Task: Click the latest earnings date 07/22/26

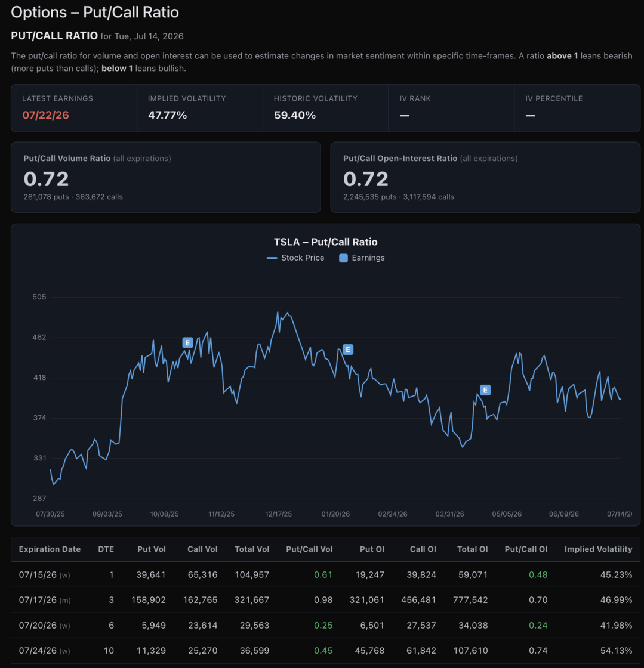Action: 45,115
